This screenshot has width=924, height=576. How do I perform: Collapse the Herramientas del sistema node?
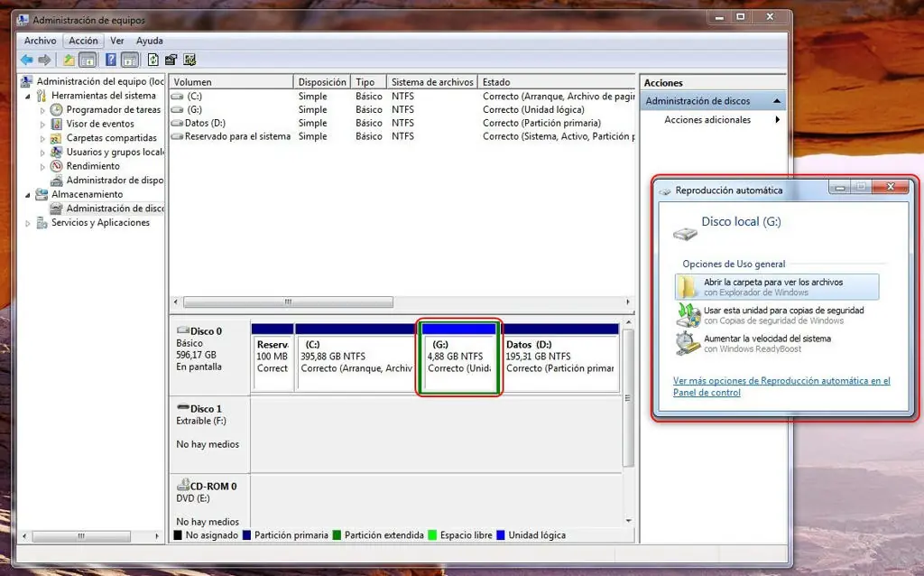pos(28,96)
